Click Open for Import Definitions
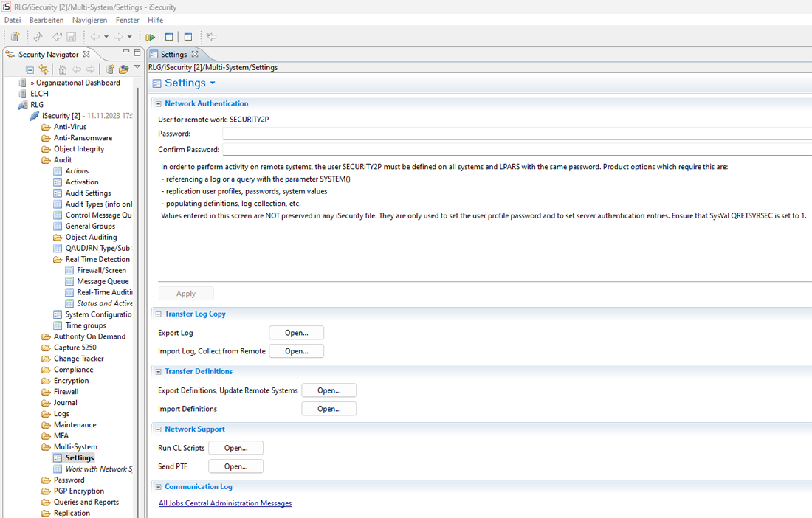Viewport: 812px width, 518px height. coord(328,409)
